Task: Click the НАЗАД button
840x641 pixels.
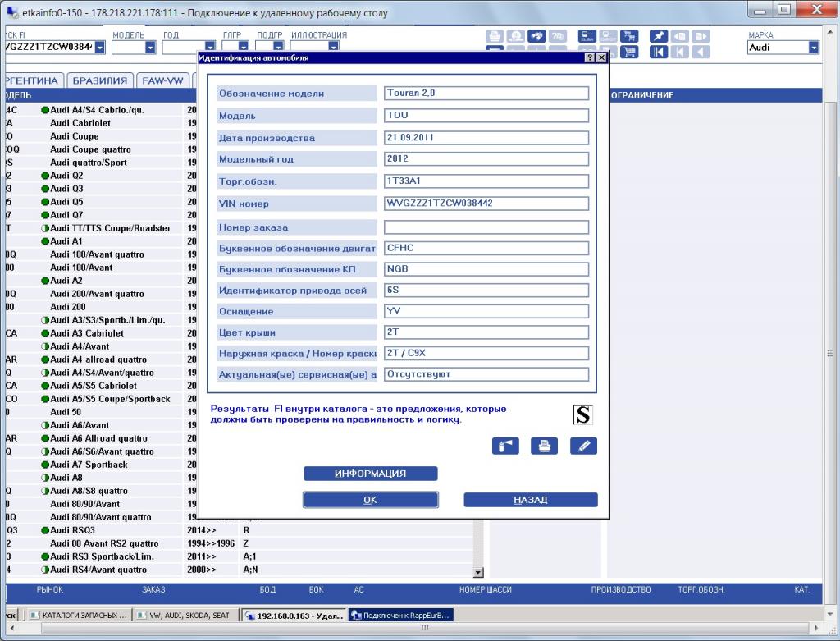Action: point(531,500)
